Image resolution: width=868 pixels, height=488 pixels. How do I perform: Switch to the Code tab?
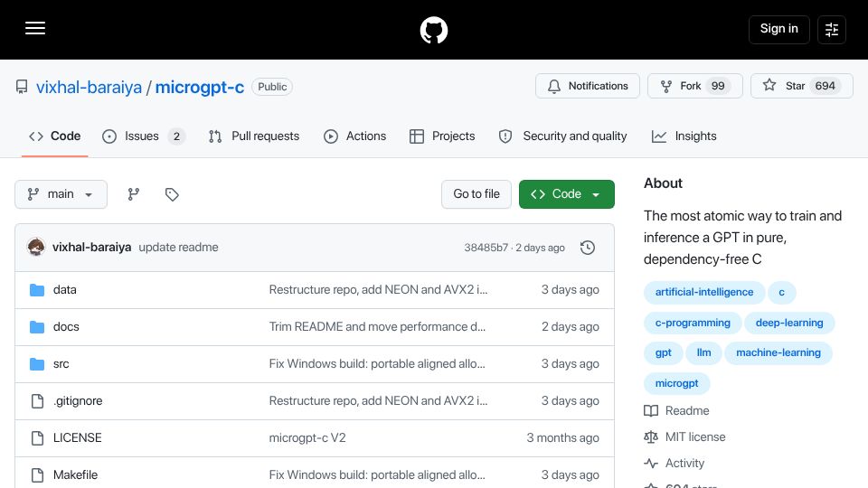[x=55, y=136]
